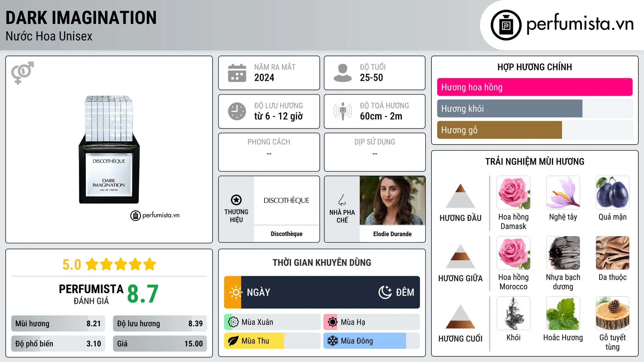Click the pink Hương hoa hồng accord bar

click(x=535, y=87)
